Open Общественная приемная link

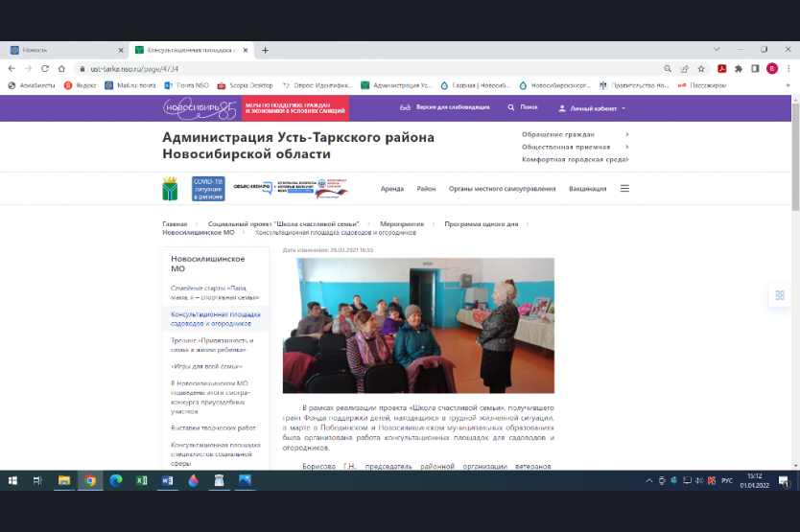click(566, 147)
